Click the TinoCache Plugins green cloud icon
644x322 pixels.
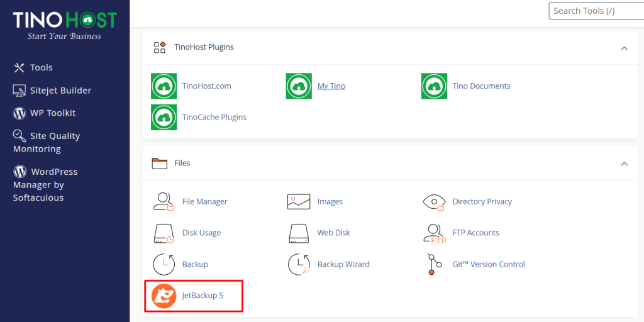pyautogui.click(x=164, y=118)
